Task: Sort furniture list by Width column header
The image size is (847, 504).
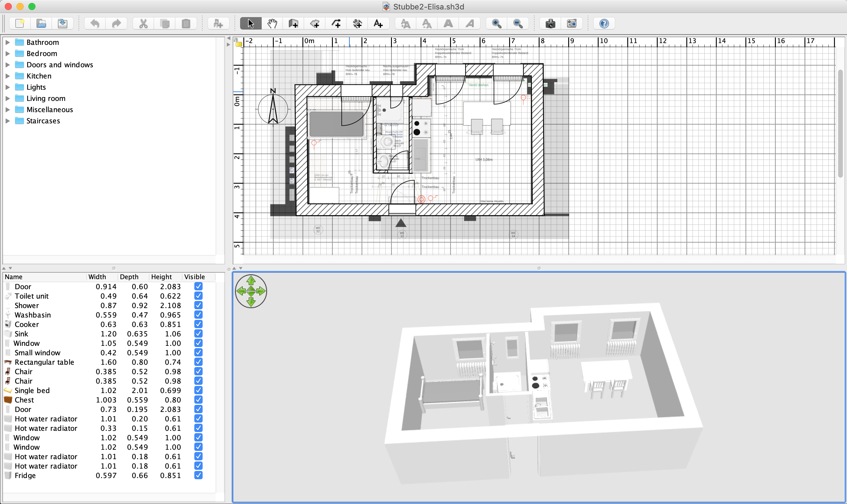Action: [x=102, y=277]
